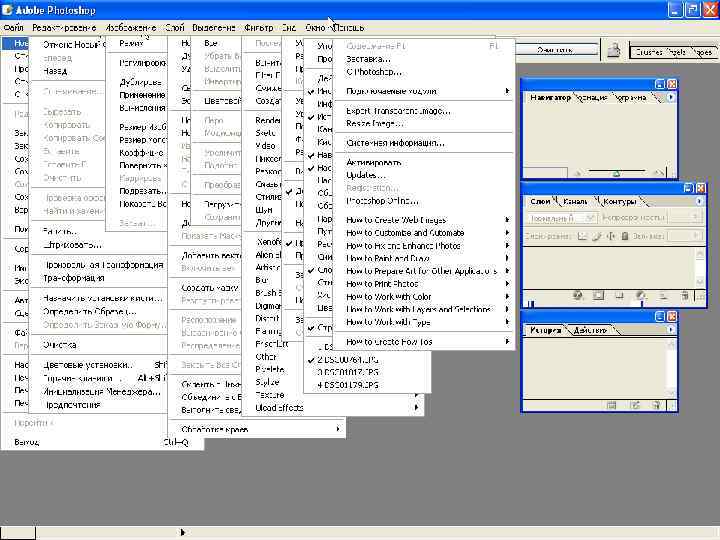
Task: Switch to the Каналы tab
Action: click(575, 202)
